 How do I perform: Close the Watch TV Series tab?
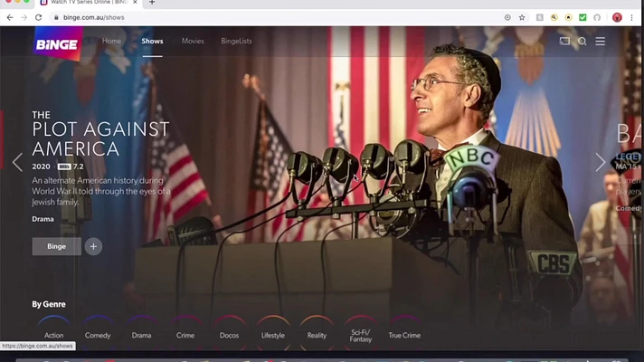click(x=135, y=3)
